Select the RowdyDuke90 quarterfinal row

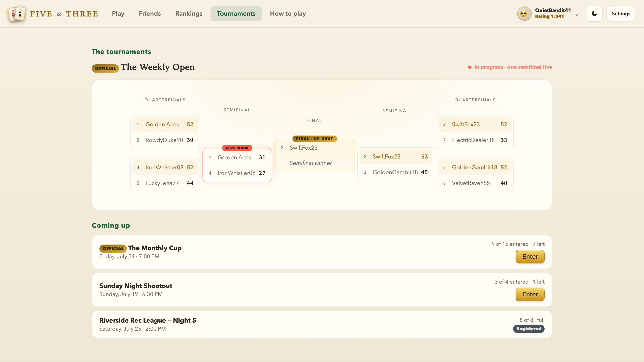[165, 140]
